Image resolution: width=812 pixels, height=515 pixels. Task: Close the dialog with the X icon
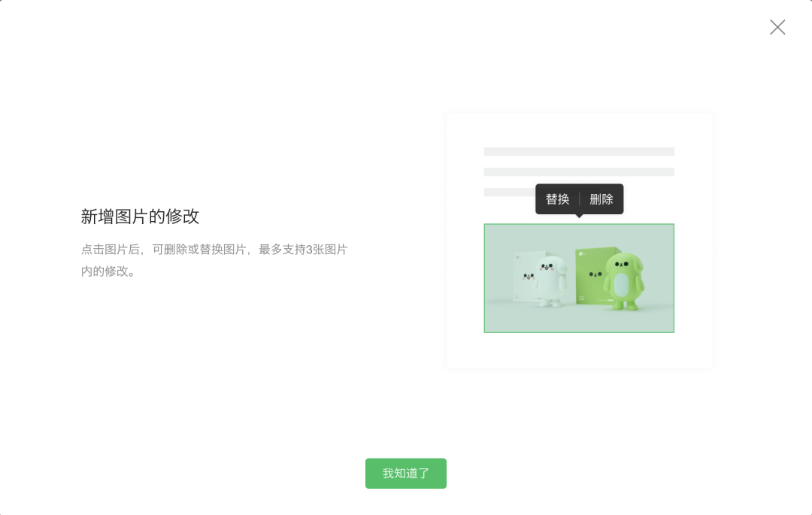pyautogui.click(x=777, y=27)
